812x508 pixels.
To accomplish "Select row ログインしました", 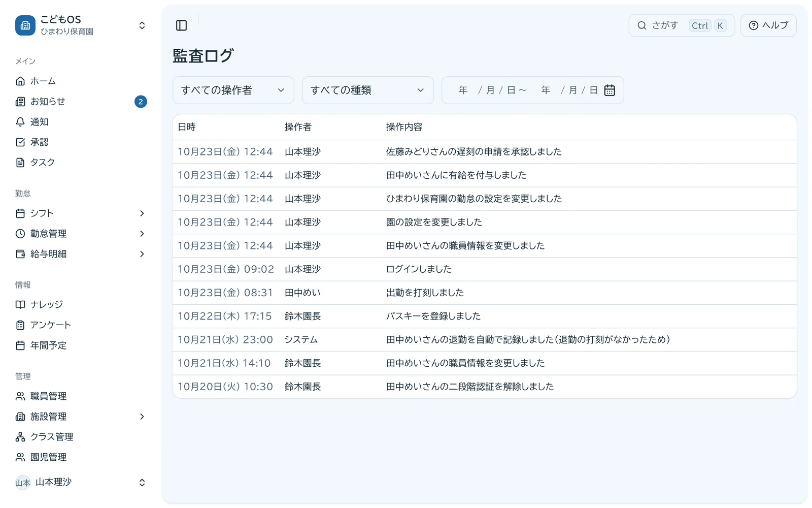I will [x=485, y=269].
